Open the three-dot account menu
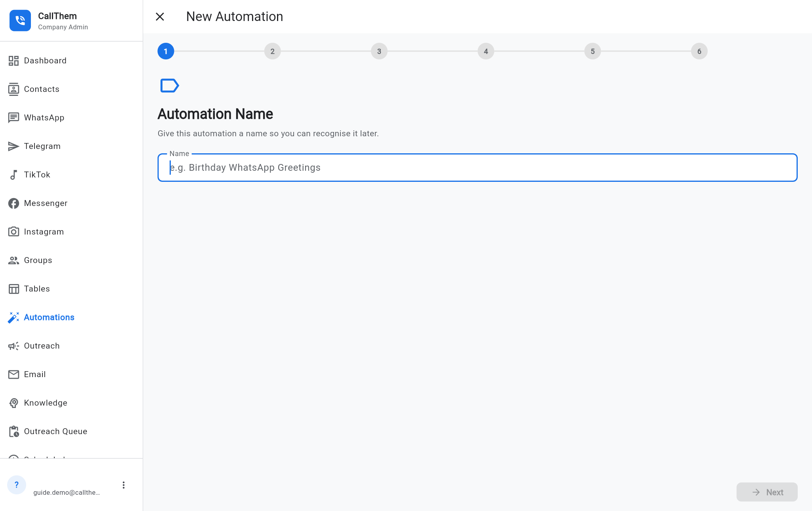Screen dimensions: 812x511 pos(124,485)
